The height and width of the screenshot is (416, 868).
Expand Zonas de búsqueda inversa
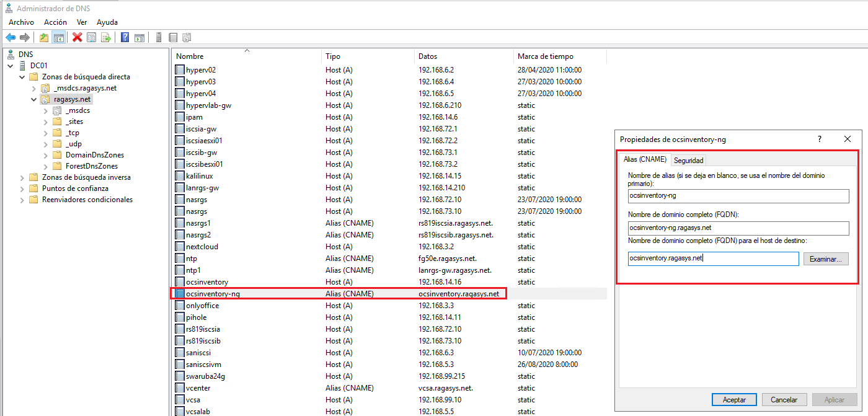[x=22, y=177]
